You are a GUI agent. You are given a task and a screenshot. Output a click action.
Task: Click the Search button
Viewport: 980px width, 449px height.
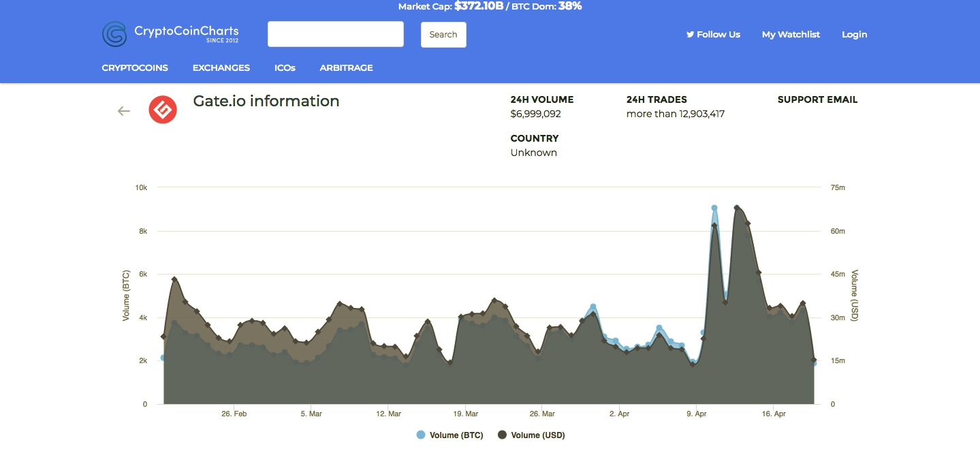(x=443, y=35)
